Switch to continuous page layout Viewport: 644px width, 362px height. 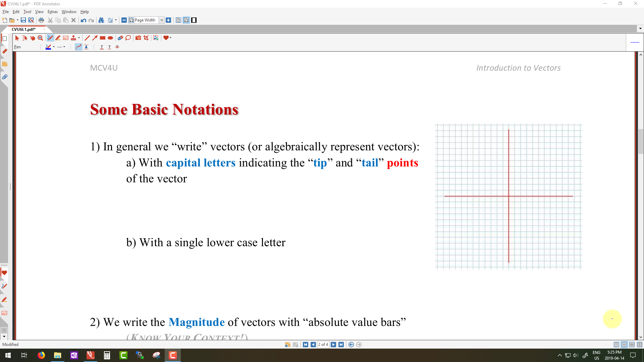coord(624,345)
